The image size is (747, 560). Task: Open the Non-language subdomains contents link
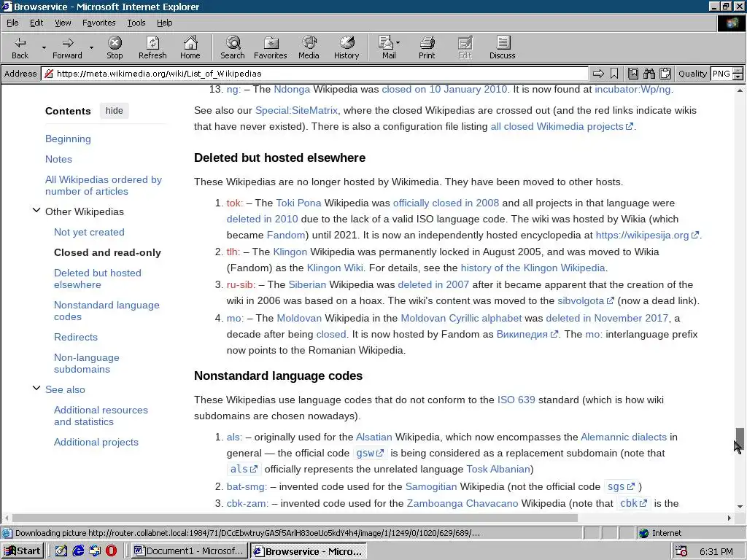point(87,363)
